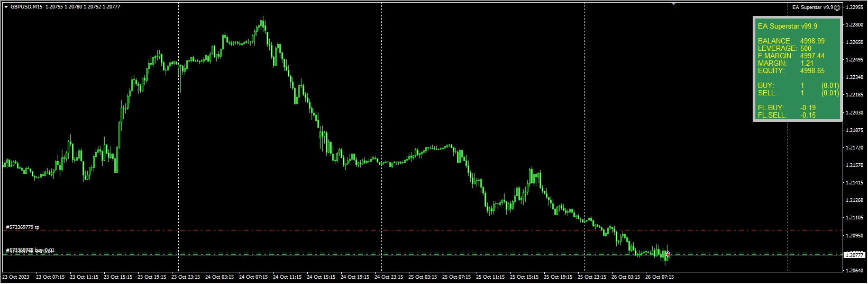The height and width of the screenshot is (284, 868).
Task: Click price scale label 1.20950
Action: [855, 235]
